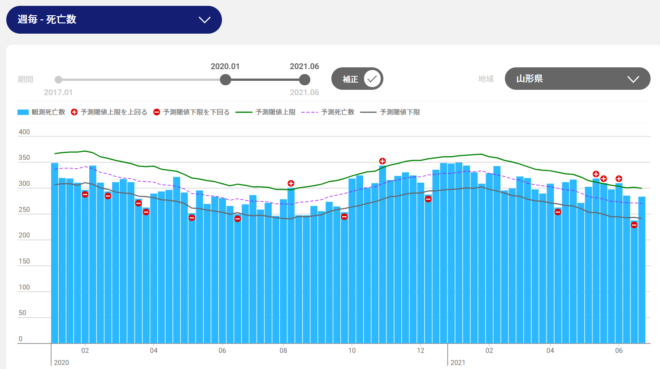Click the 2020 year axis label
This screenshot has height=369, width=660.
pos(61,362)
